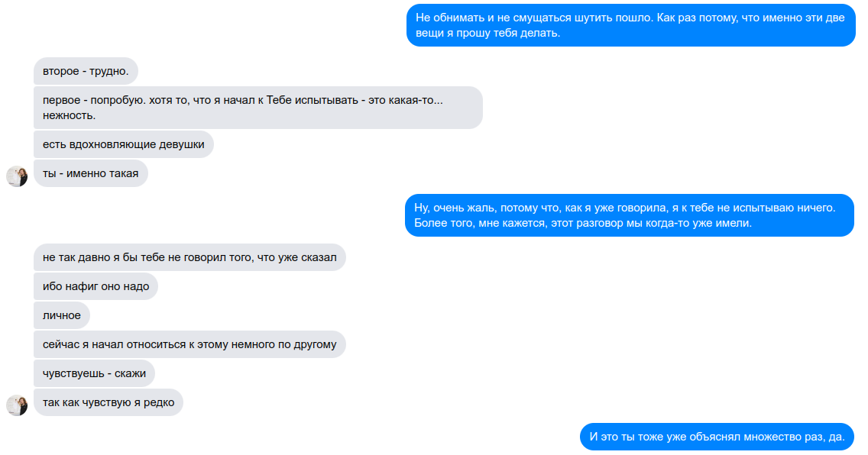
Task: Select the gray message beginning "первое - попробую"
Action: pos(257,108)
